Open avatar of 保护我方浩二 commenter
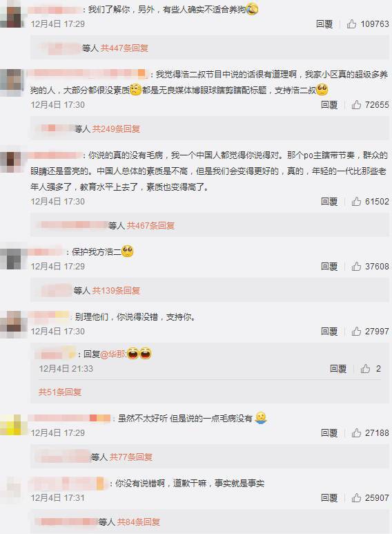 pyautogui.click(x=14, y=258)
